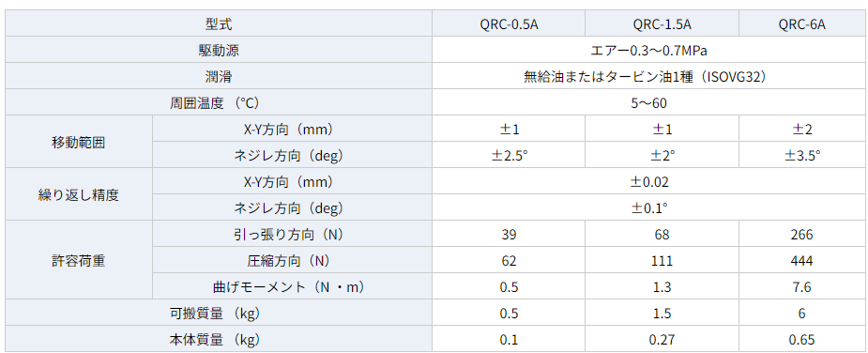This screenshot has height=353, width=868.
Task: Click the 圧縮方向 value 111
Action: pos(662,260)
